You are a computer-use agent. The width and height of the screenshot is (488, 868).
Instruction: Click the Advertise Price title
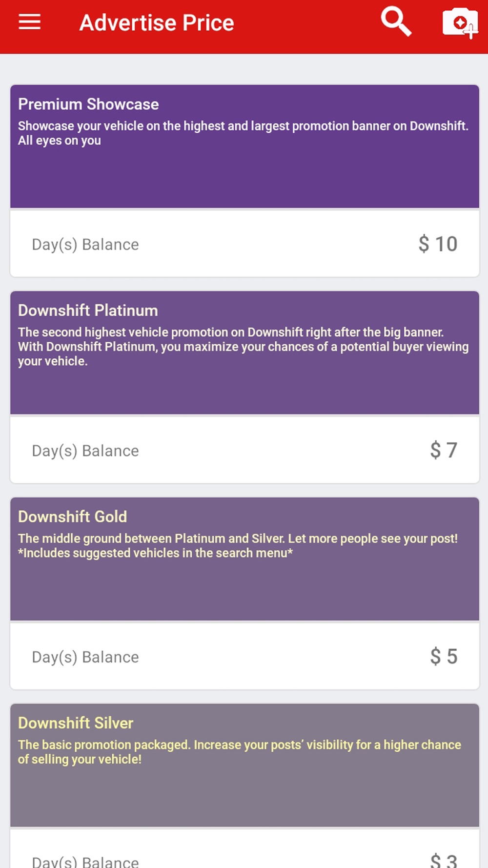[157, 23]
